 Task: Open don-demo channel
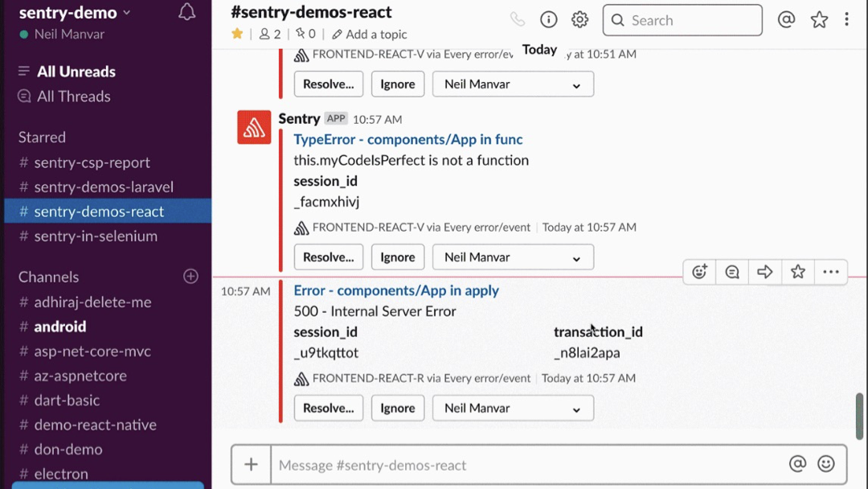click(108, 449)
